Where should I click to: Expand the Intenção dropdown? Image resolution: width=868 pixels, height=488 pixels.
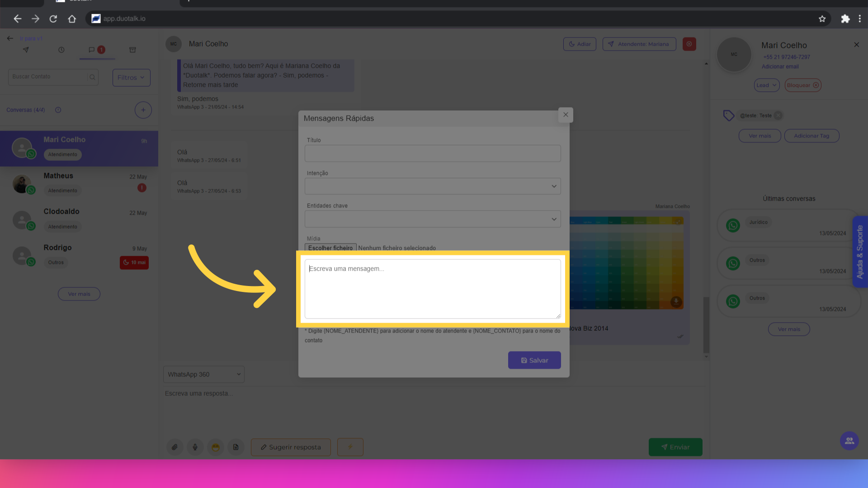tap(433, 186)
